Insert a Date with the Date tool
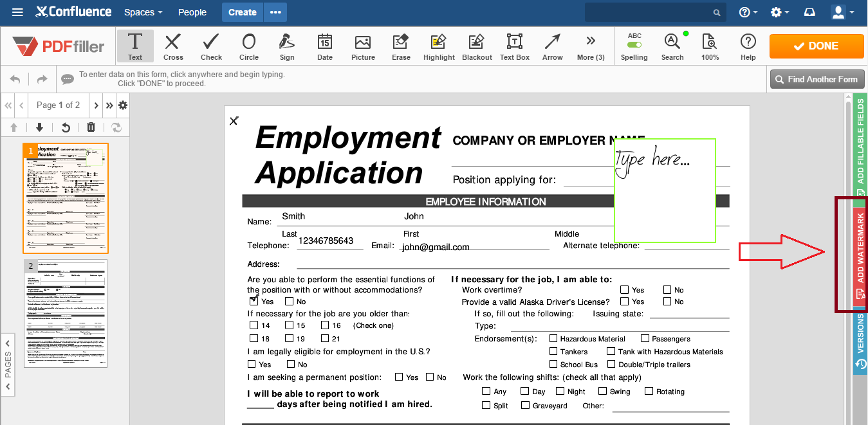The image size is (868, 425). 325,46
